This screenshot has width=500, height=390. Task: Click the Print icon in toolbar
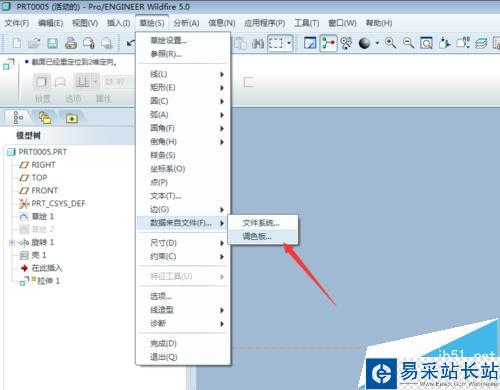(71, 43)
